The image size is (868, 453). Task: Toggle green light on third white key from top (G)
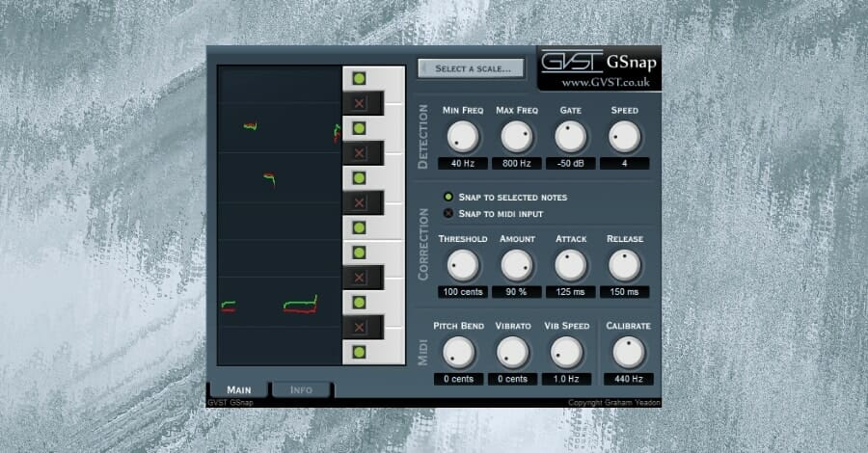coord(359,178)
